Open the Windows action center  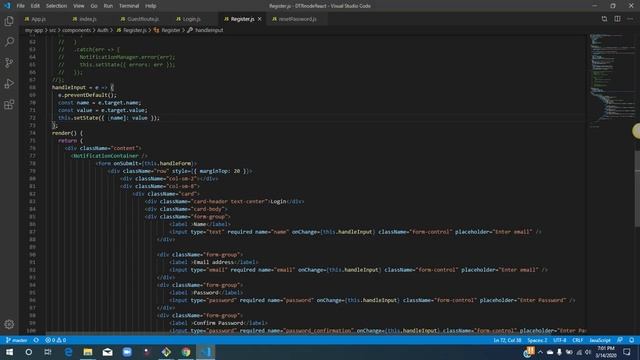tap(627, 352)
